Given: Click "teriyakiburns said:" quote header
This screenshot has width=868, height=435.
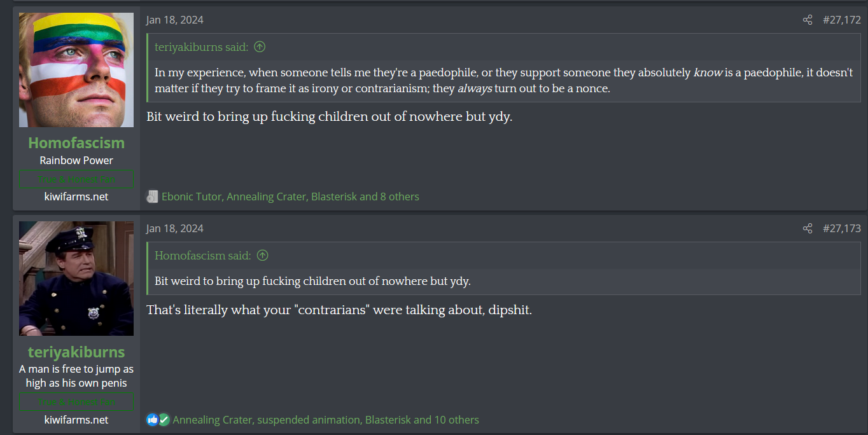Looking at the screenshot, I should pos(201,46).
